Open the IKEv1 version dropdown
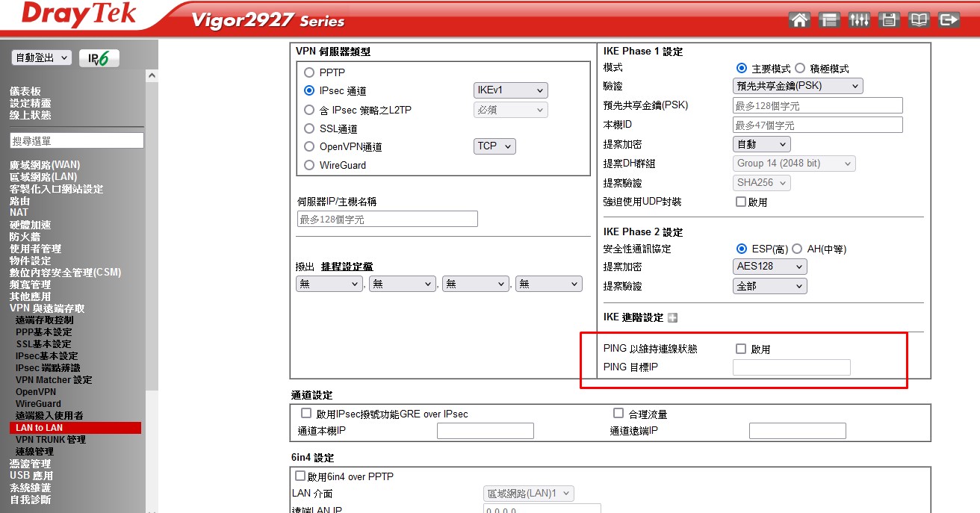The height and width of the screenshot is (513, 980). (510, 90)
